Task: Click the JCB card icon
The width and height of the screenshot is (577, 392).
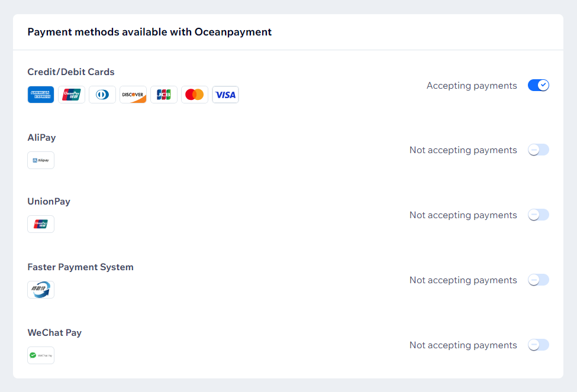Action: pos(164,95)
